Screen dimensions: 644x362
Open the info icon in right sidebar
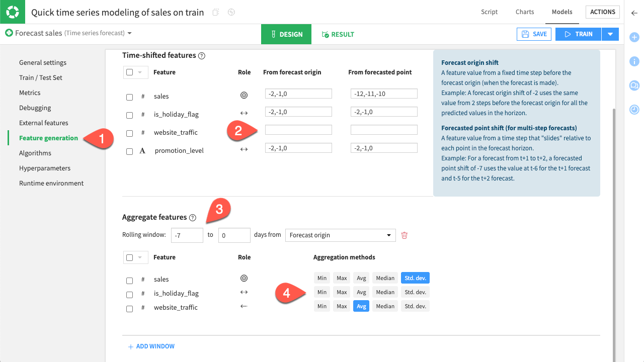[x=634, y=61]
